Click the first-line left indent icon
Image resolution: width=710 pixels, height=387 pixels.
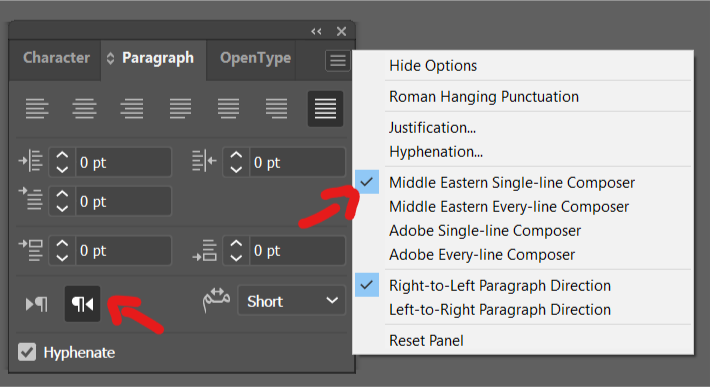coord(30,199)
